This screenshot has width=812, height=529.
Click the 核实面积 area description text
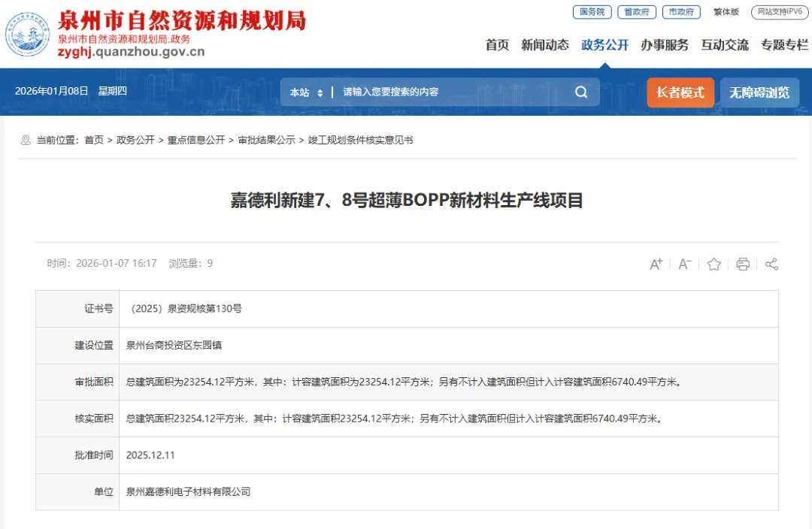(x=395, y=419)
